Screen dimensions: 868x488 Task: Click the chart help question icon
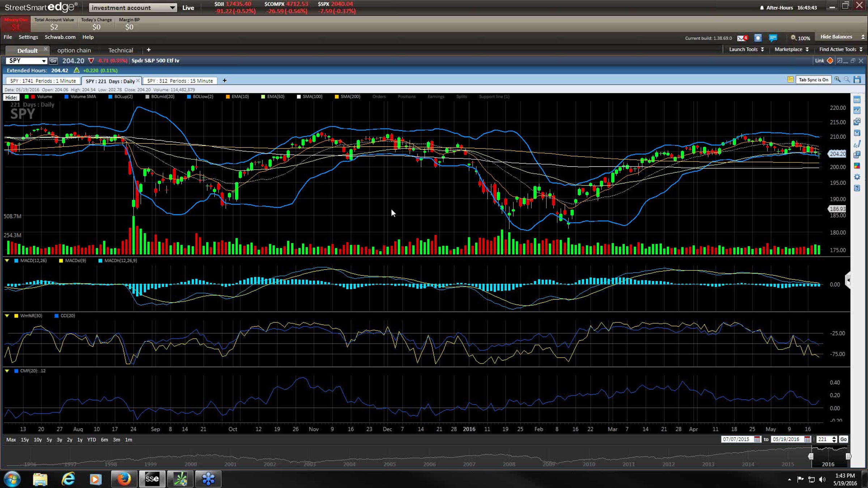point(857,188)
